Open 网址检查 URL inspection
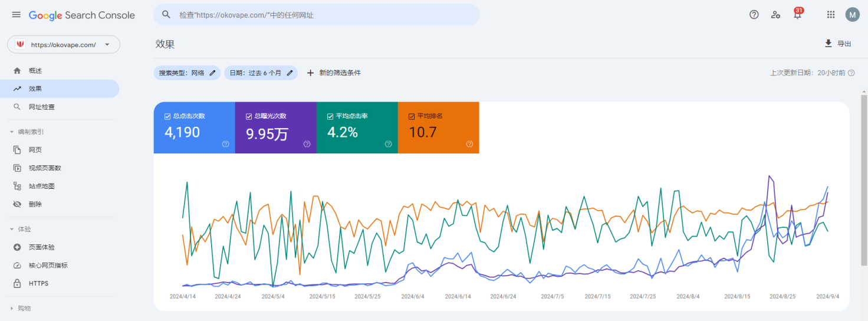The image size is (868, 321). [x=60, y=107]
